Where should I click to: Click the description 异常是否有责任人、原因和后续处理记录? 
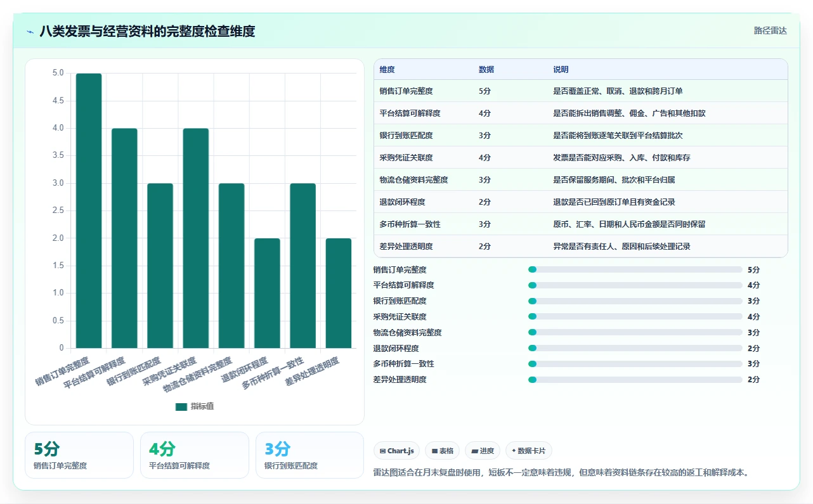coord(621,247)
